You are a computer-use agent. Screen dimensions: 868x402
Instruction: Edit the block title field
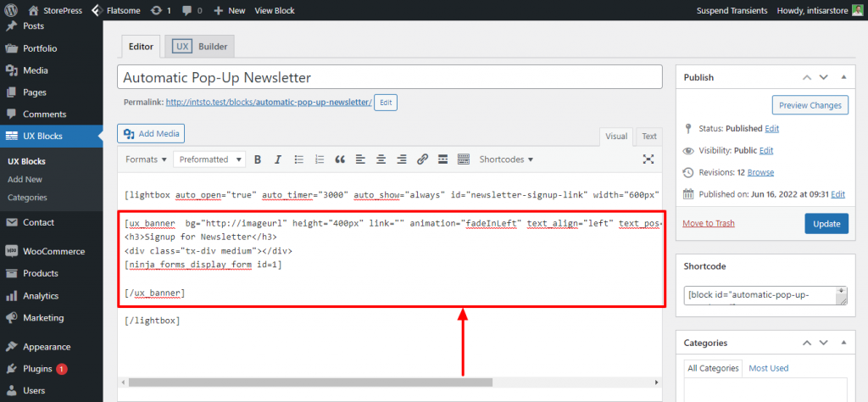[x=390, y=77]
